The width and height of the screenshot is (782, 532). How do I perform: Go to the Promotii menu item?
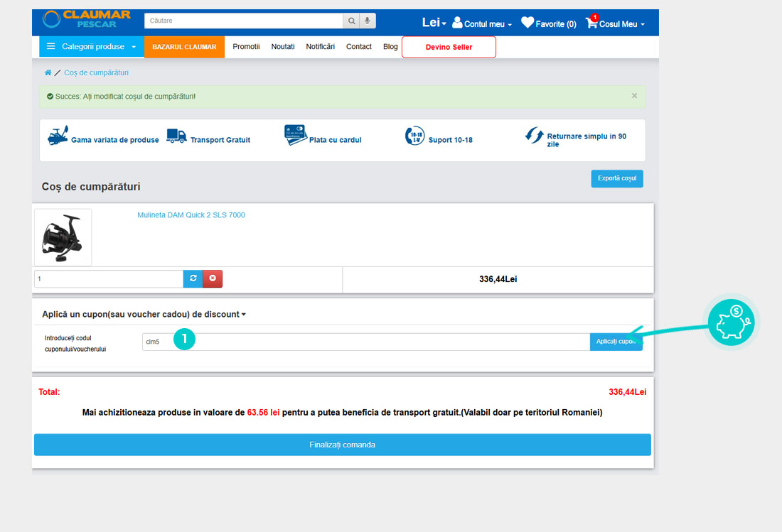(246, 47)
